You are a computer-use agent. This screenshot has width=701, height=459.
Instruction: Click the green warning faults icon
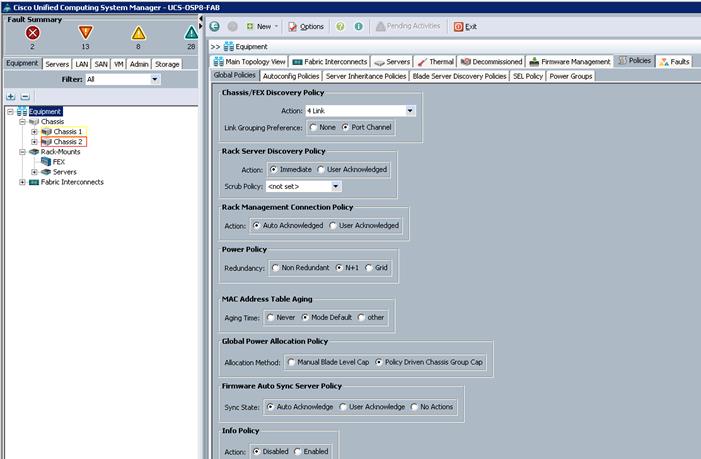point(191,33)
